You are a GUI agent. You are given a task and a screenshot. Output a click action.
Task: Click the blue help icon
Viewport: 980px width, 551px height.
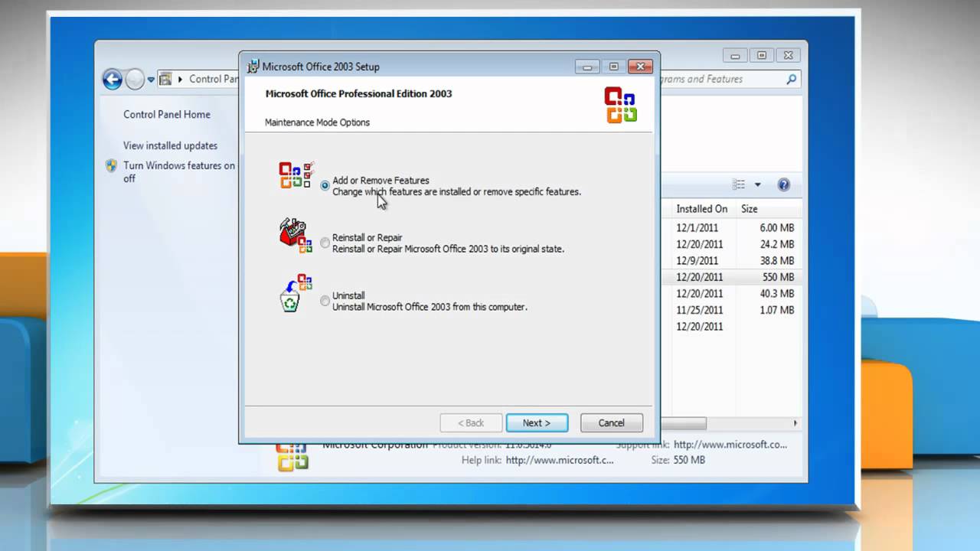[x=783, y=184]
